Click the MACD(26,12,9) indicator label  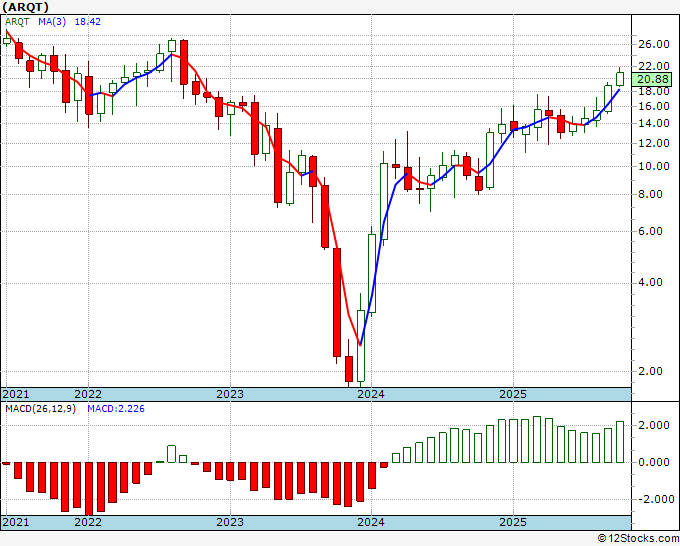pyautogui.click(x=40, y=409)
